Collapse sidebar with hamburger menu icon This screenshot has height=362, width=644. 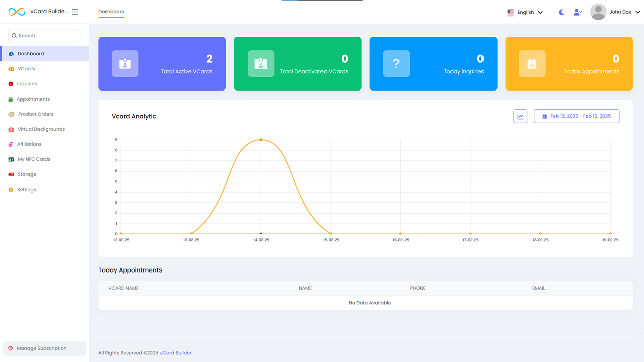coord(75,12)
